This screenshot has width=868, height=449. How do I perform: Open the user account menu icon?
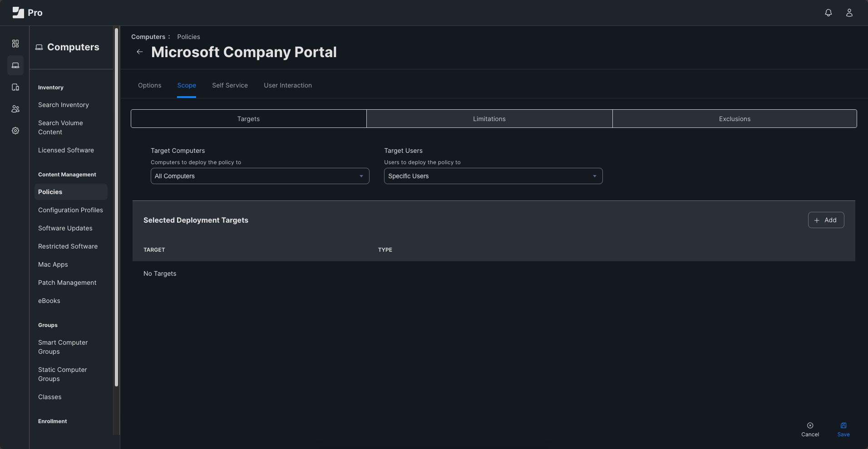point(849,13)
